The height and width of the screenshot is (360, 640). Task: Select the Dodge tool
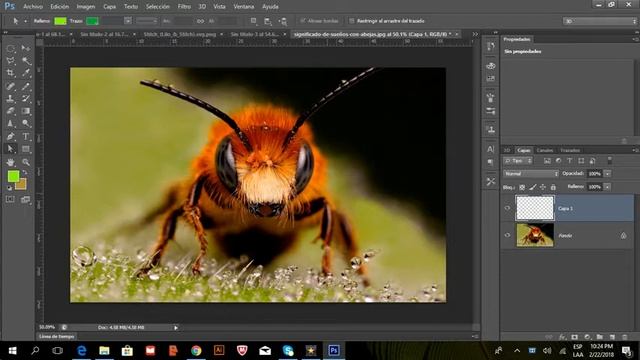[26, 123]
